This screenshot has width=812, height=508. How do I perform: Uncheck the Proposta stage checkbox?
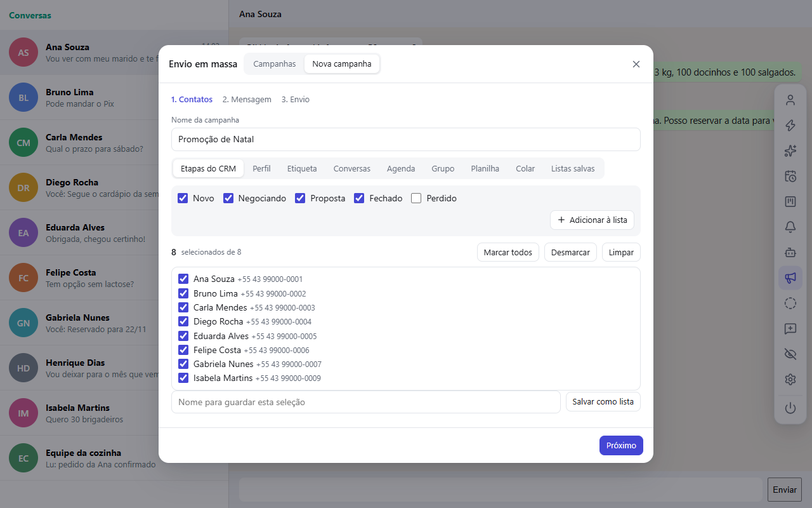click(x=300, y=198)
